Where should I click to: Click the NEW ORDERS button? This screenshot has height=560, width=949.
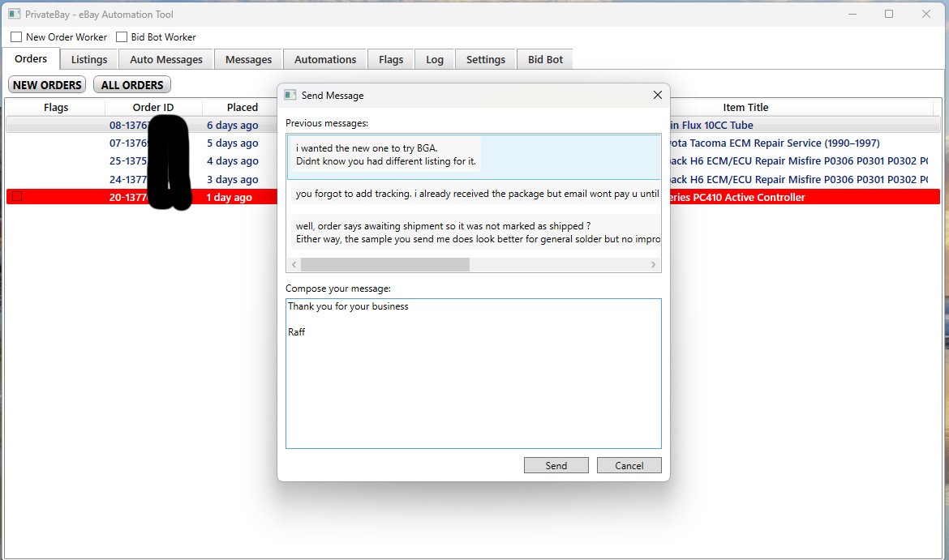[46, 84]
